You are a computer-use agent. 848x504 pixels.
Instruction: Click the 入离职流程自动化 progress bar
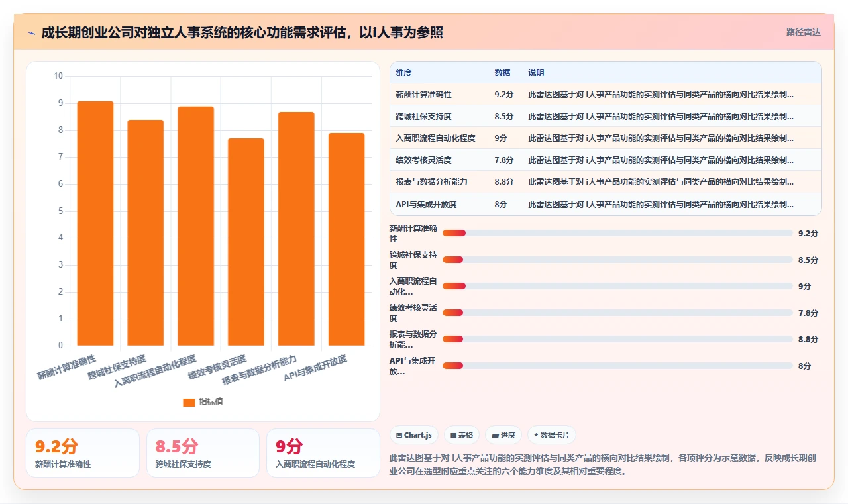(x=617, y=286)
